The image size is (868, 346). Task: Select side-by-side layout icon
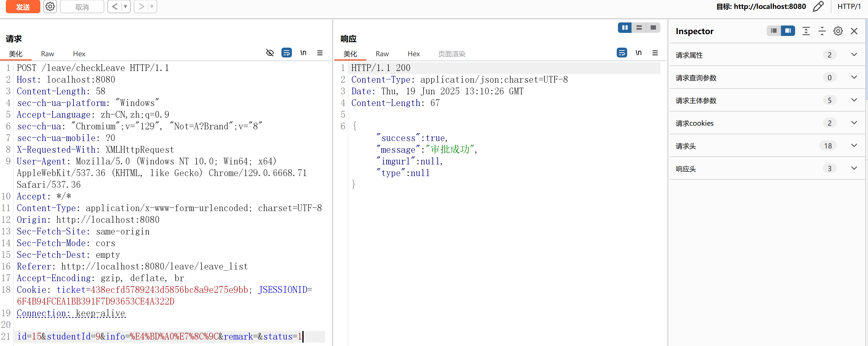point(625,28)
